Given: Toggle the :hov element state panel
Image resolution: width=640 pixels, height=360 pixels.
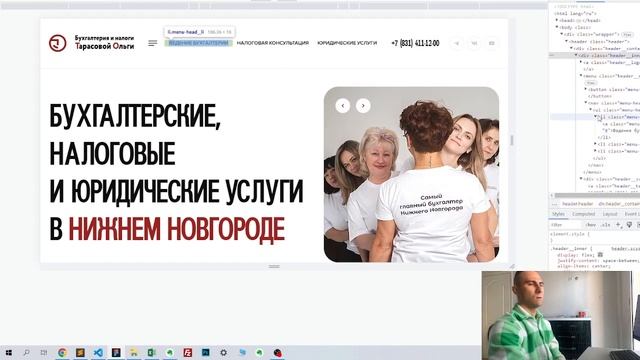Looking at the screenshot, I should point(591,225).
